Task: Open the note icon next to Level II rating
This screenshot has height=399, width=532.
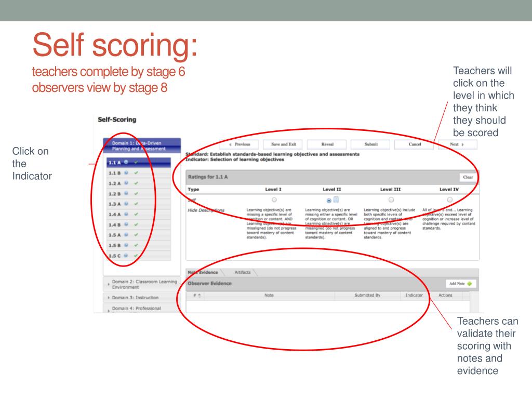Action: click(x=336, y=199)
